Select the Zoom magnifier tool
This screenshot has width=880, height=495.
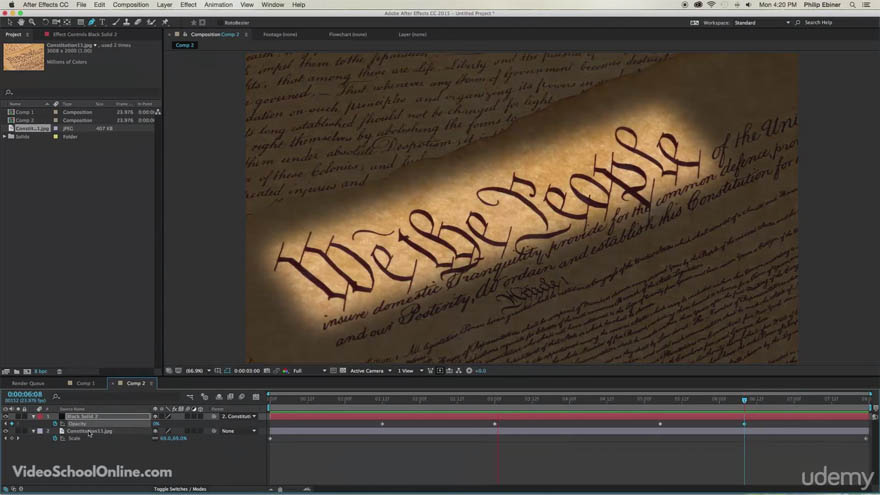[32, 22]
